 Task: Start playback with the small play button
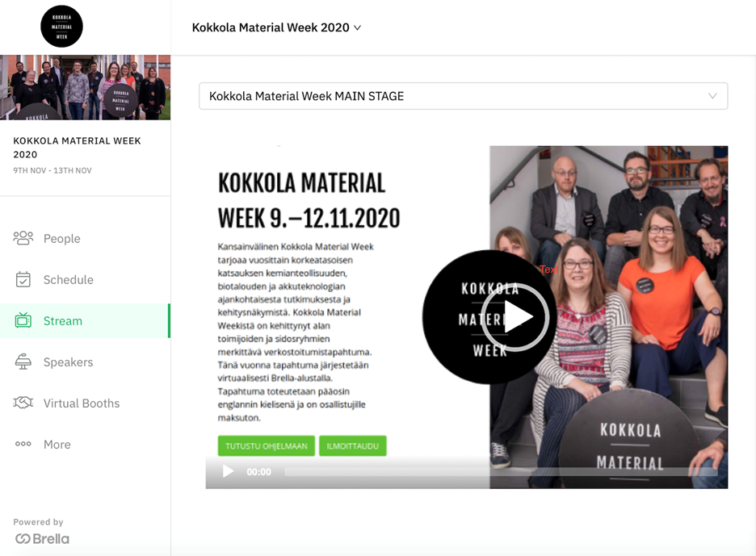228,471
